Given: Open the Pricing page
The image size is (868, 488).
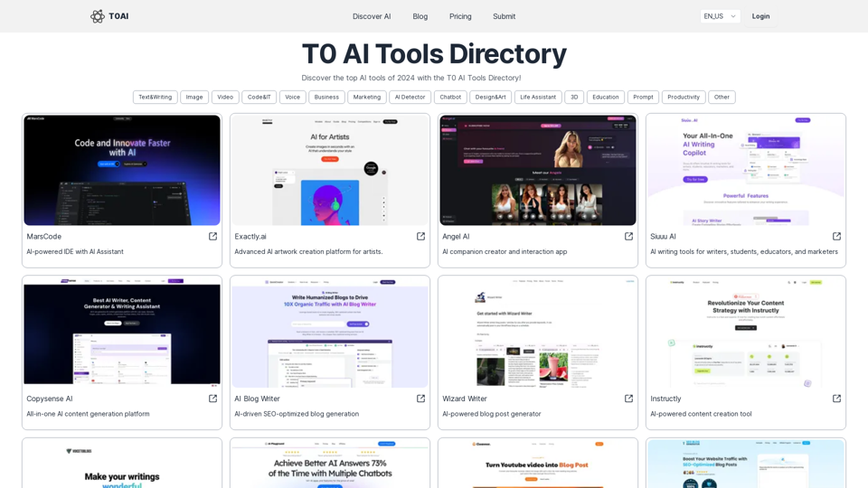Looking at the screenshot, I should (x=460, y=16).
